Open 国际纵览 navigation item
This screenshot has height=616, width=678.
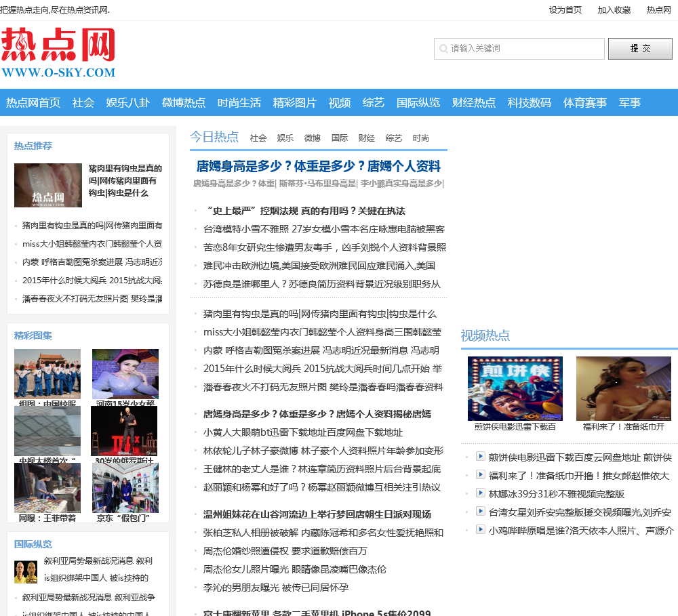(x=418, y=102)
